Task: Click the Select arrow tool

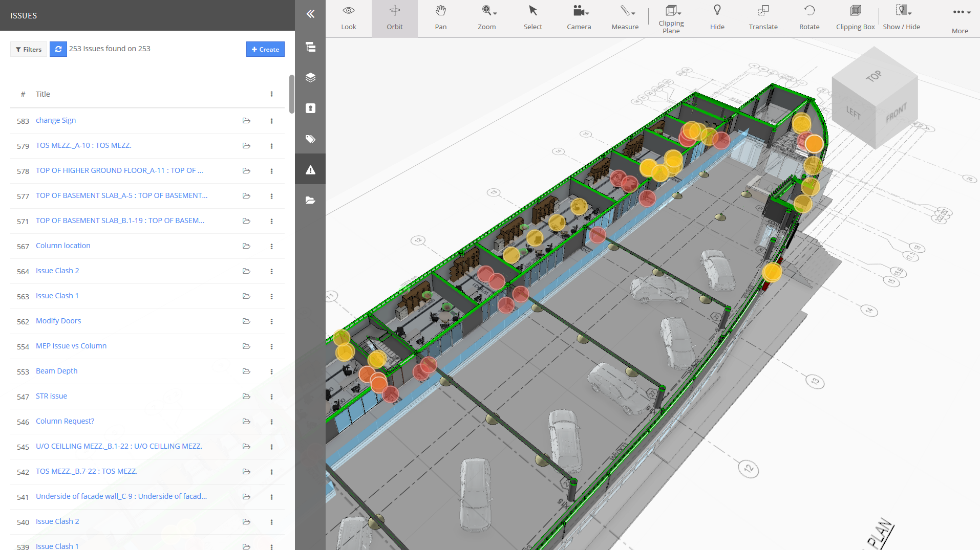Action: pos(532,18)
